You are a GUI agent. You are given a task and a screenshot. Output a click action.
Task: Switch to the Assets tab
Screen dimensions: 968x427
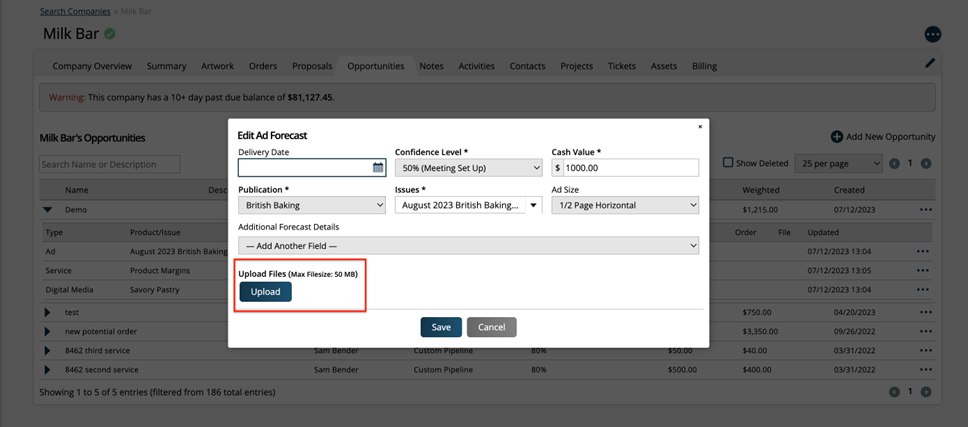(664, 66)
